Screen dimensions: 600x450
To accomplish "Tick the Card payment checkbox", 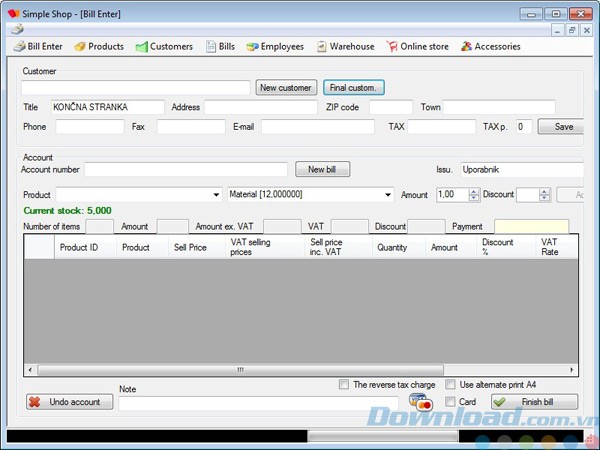I will (451, 402).
